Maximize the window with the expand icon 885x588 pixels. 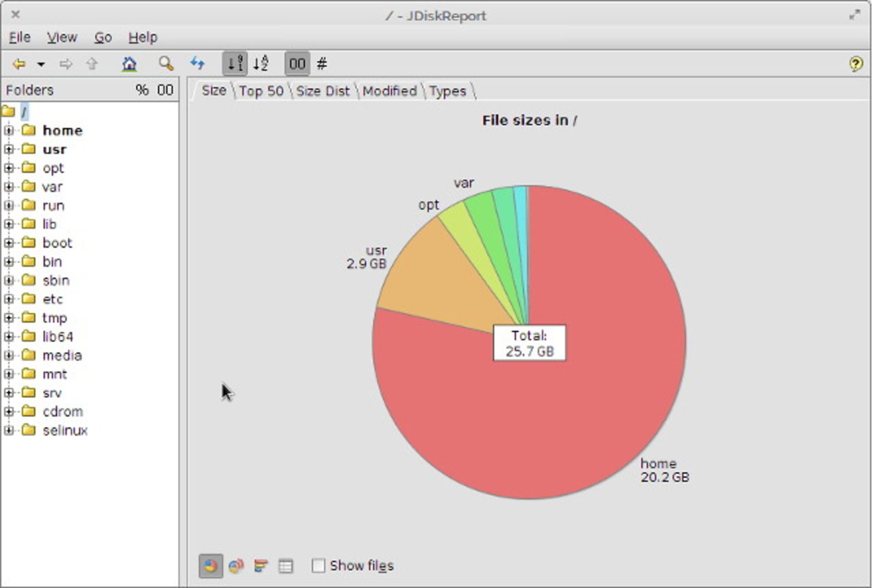[x=855, y=15]
